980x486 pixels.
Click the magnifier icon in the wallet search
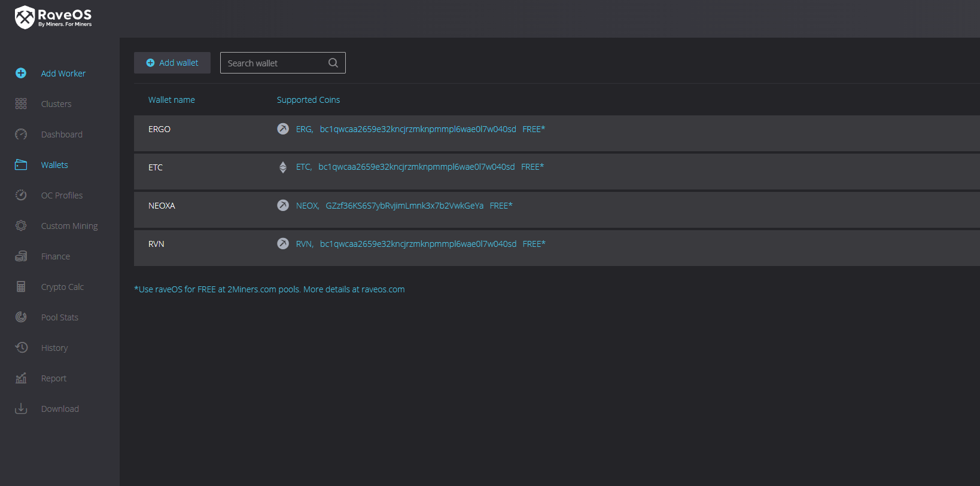[x=333, y=63]
